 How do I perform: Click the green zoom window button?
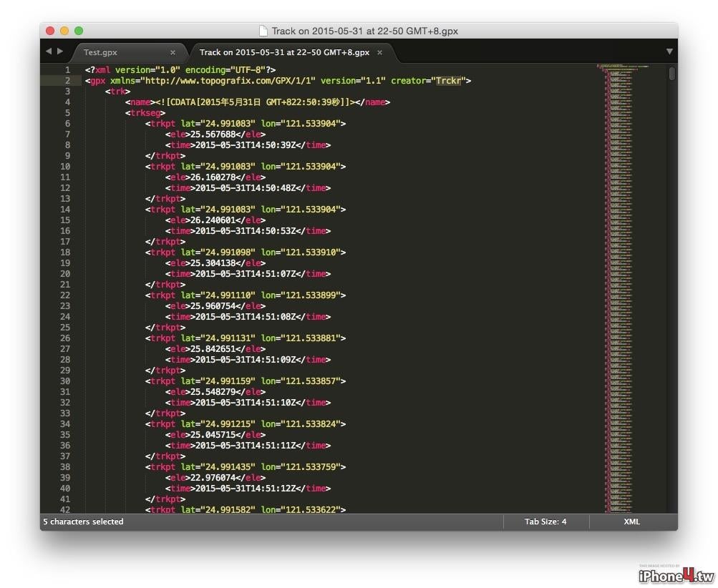(x=79, y=31)
